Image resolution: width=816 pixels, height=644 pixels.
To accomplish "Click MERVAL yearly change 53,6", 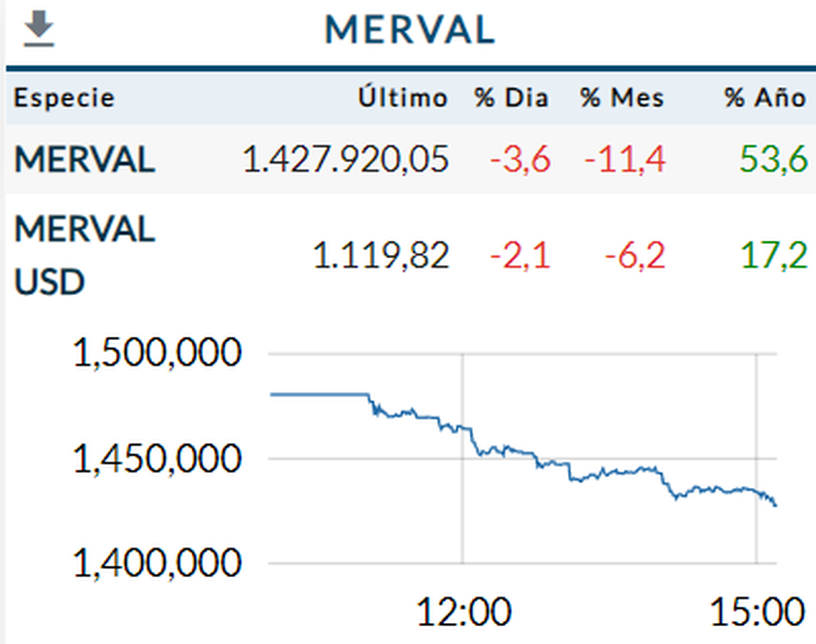I will [x=773, y=160].
